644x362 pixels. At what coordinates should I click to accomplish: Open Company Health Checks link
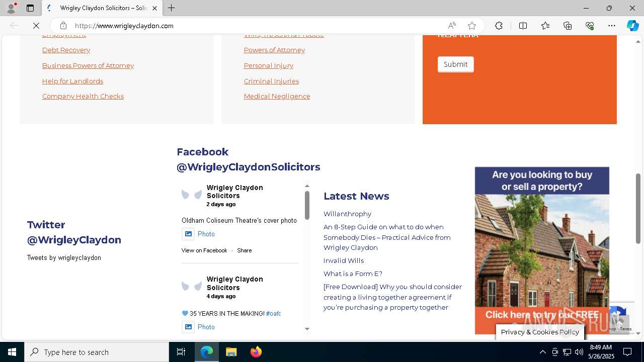(83, 96)
